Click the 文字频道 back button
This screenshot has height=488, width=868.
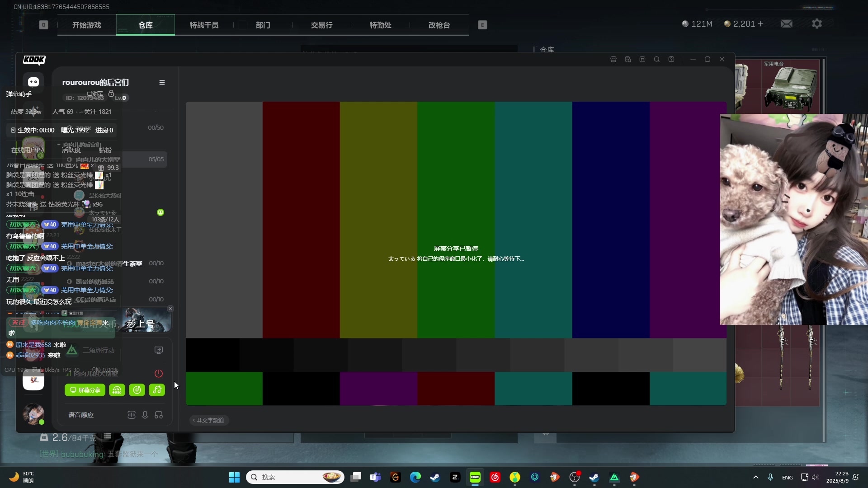(x=209, y=420)
